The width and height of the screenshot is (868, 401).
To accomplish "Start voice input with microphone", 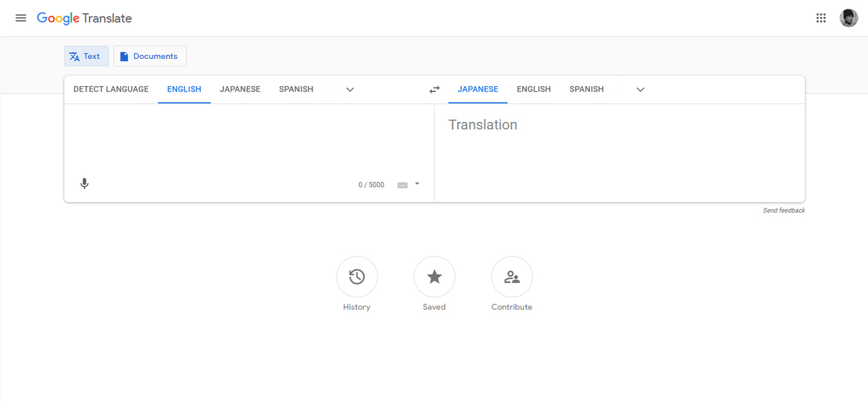I will [84, 184].
